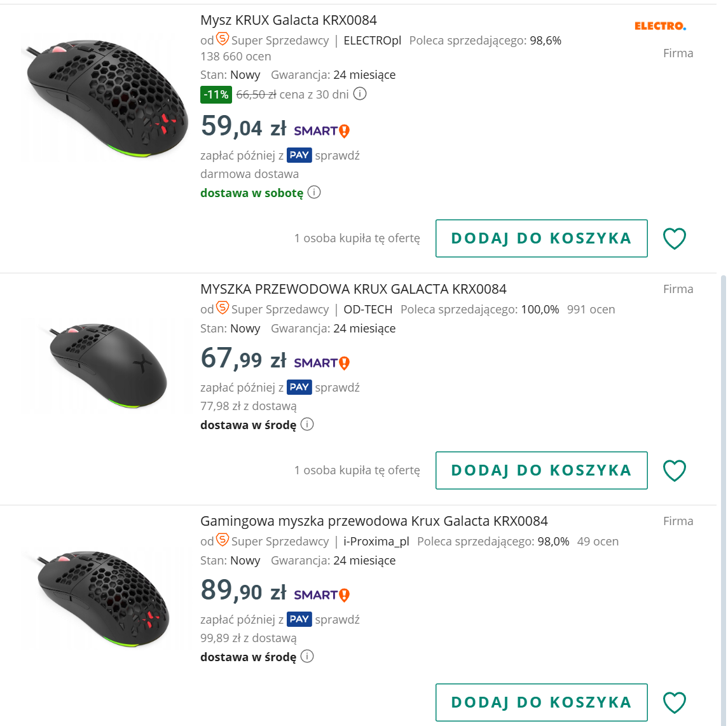Viewport: 728px width, 726px height.
Task: Show delivery info for 'dostawa w sobotę'
Action: tap(314, 192)
